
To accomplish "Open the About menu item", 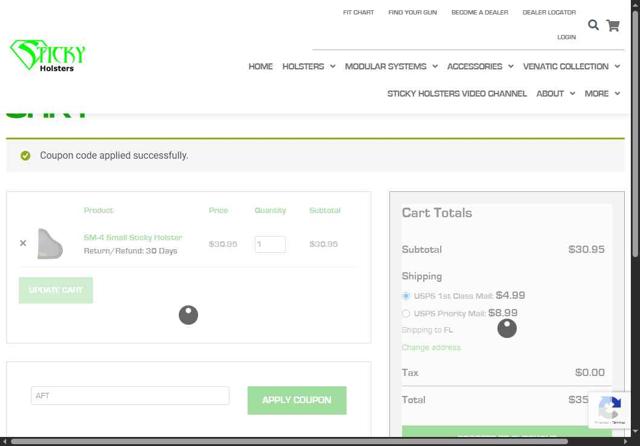I will pos(550,93).
